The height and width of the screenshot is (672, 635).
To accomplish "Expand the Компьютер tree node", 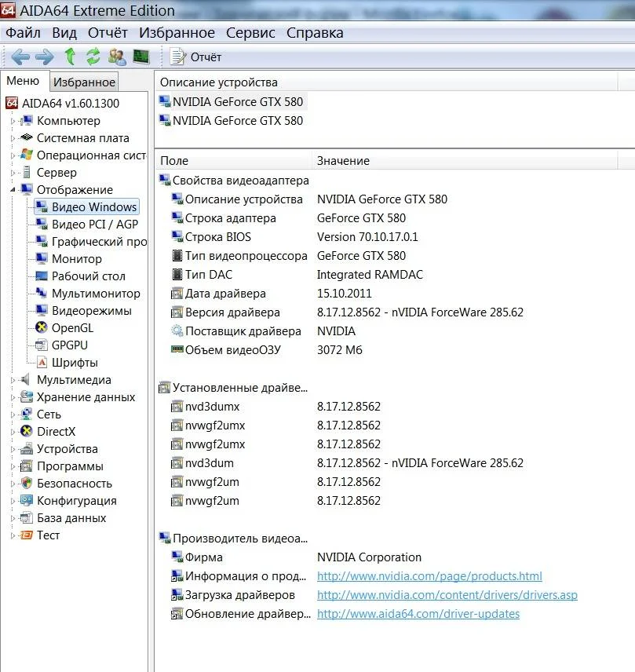I will [x=13, y=121].
